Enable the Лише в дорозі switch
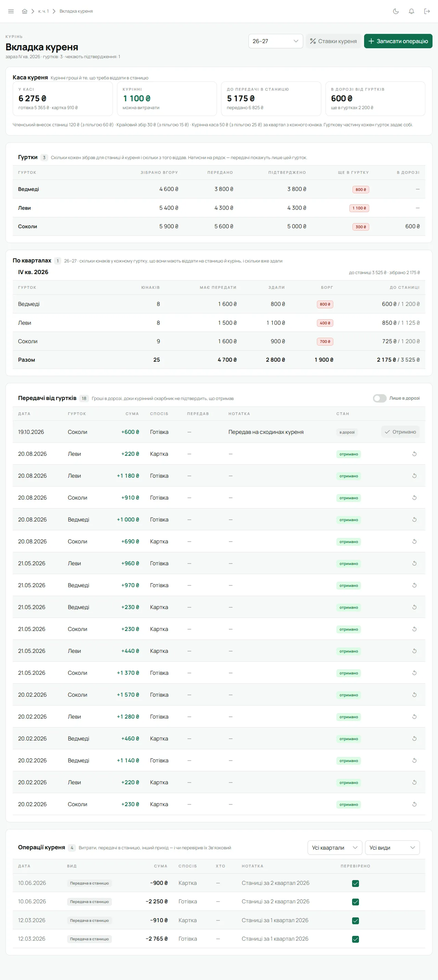The image size is (438, 980). coord(379,398)
